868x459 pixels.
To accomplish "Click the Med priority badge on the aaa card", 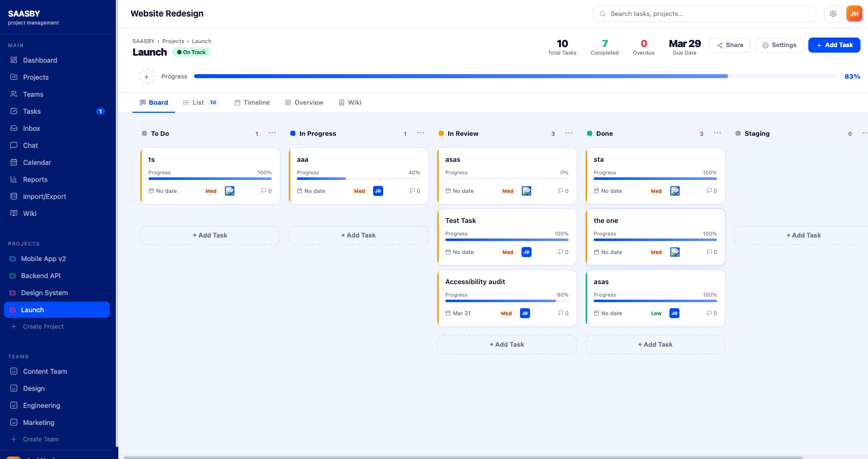I will click(x=359, y=191).
